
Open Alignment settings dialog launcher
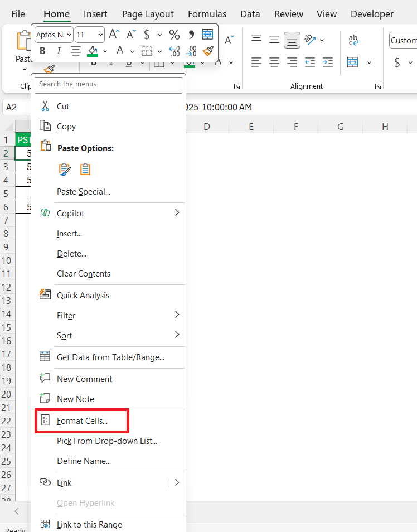tap(377, 86)
